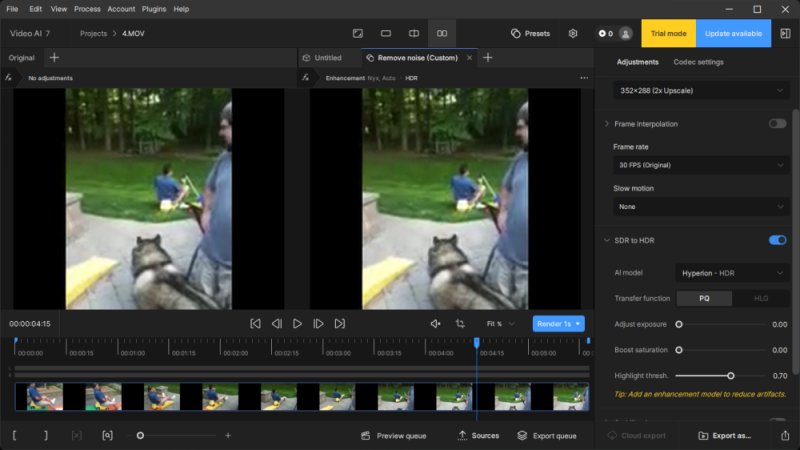Select the HLG transfer function
Screen dimensions: 800x450
pyautogui.click(x=760, y=298)
